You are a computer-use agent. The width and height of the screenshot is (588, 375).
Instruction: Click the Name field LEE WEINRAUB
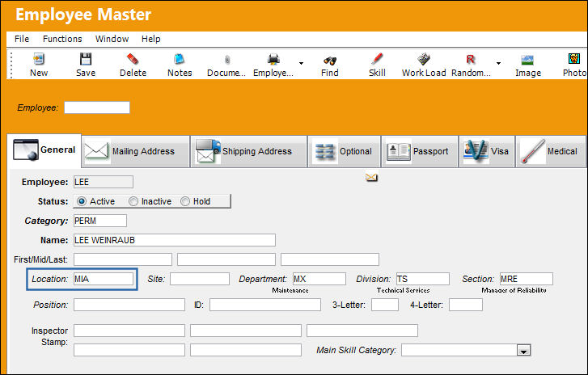(175, 240)
